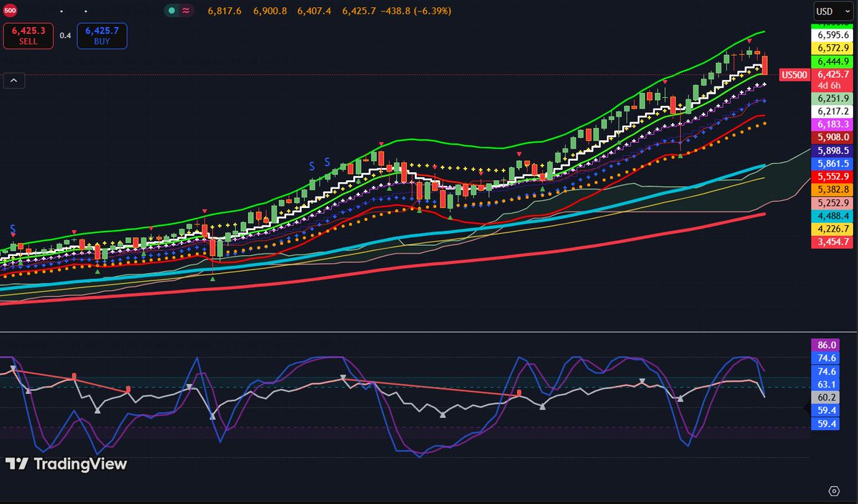Click the high value 6,900.8

coord(270,11)
